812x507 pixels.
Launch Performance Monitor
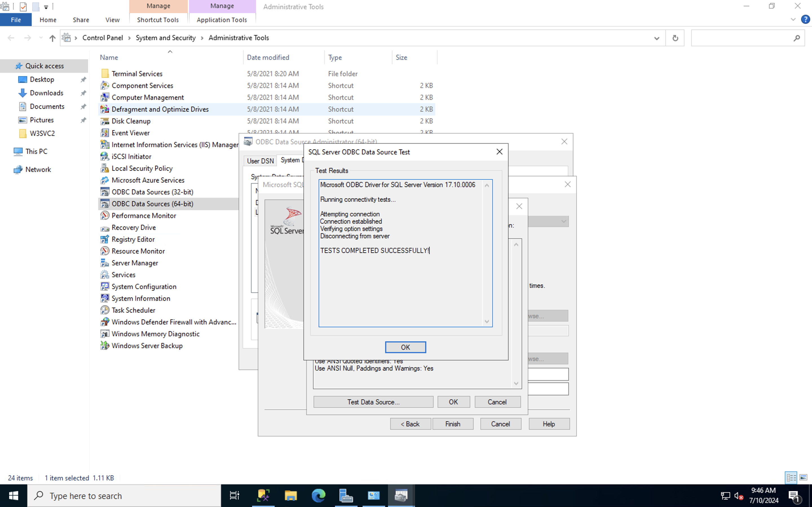click(x=144, y=215)
